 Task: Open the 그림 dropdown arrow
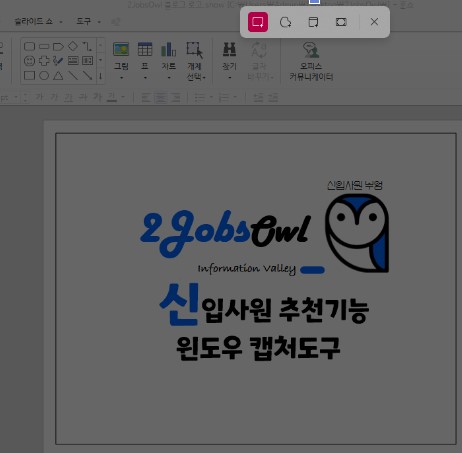coord(121,78)
